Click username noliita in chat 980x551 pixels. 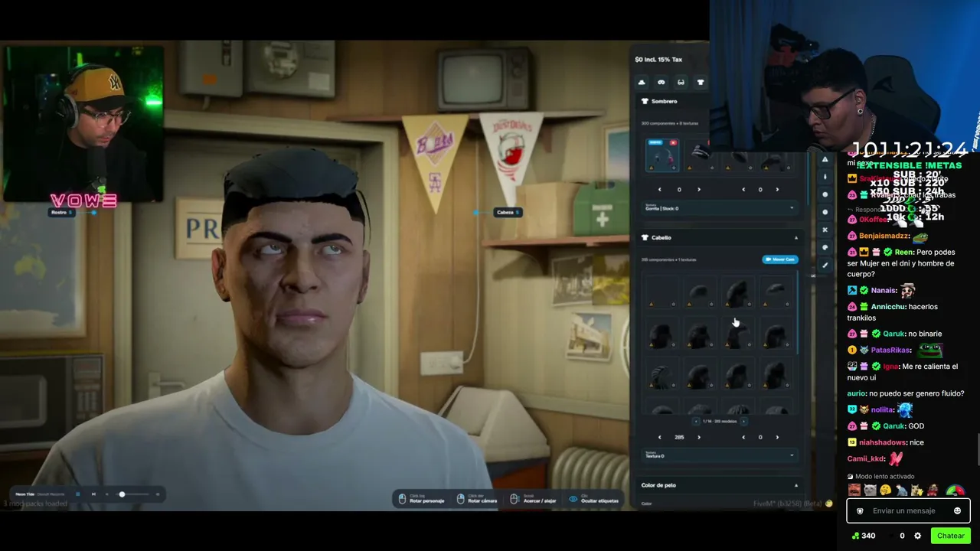[x=882, y=410]
